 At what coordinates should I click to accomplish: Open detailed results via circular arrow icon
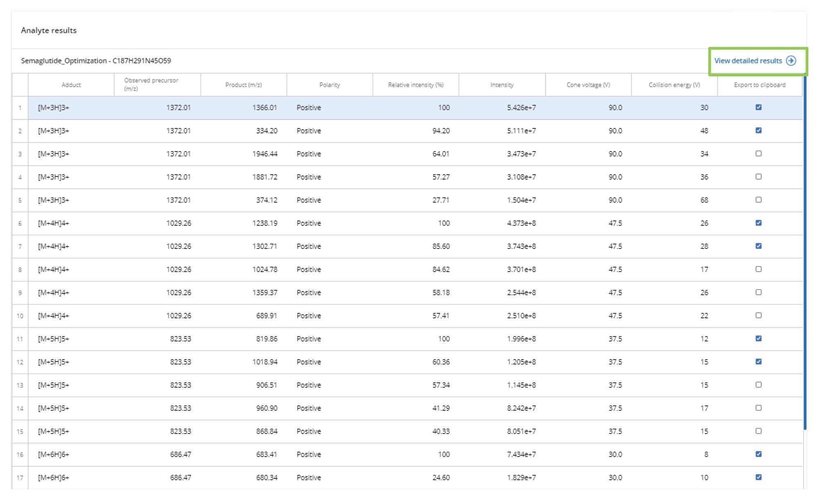click(x=791, y=60)
